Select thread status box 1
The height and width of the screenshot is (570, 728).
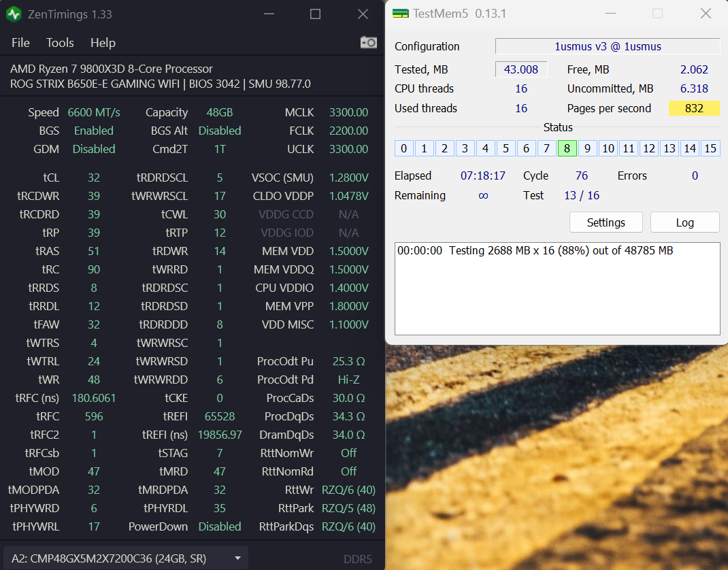(424, 148)
